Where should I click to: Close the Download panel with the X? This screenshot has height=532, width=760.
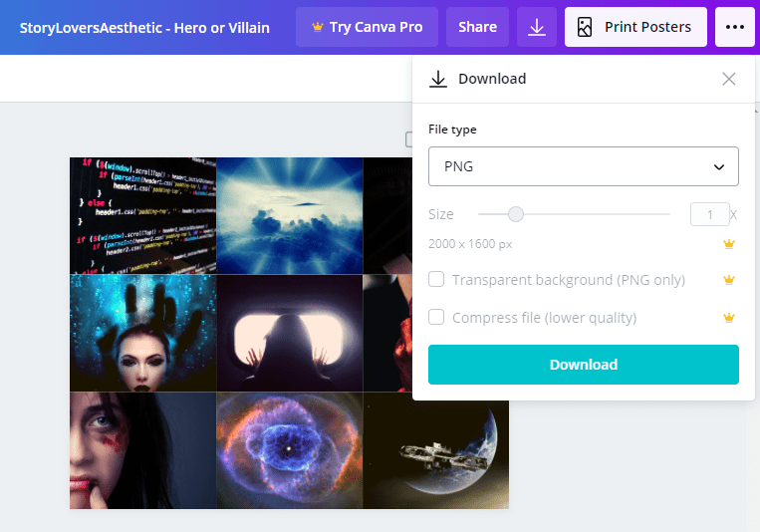point(729,79)
